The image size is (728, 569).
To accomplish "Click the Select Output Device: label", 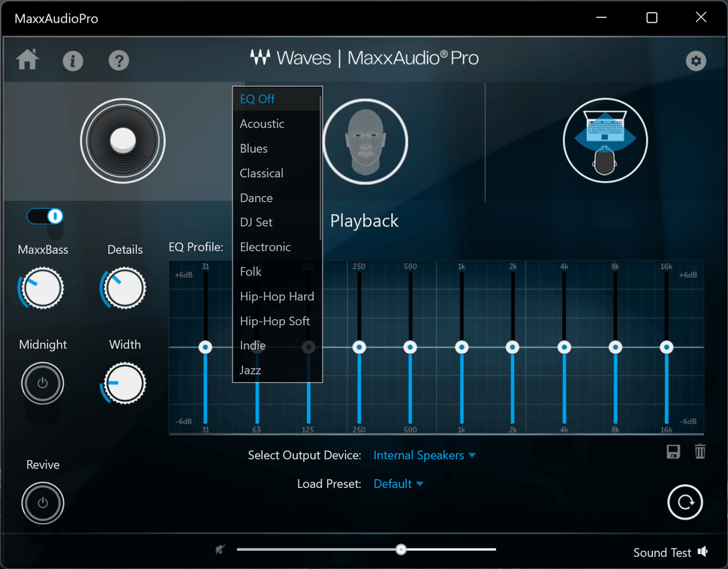I will click(304, 455).
